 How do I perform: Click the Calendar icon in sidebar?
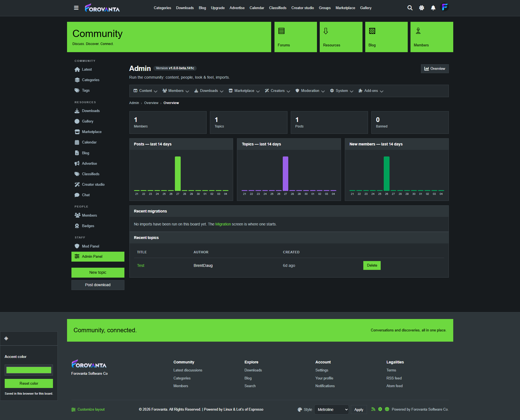(x=77, y=142)
